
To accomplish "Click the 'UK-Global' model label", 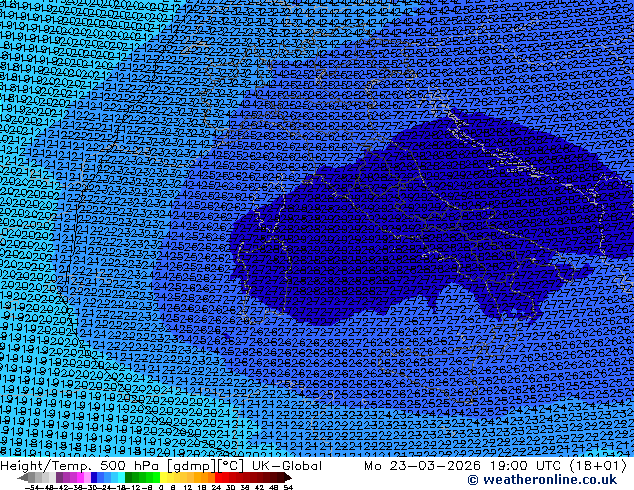I will pos(287,466).
